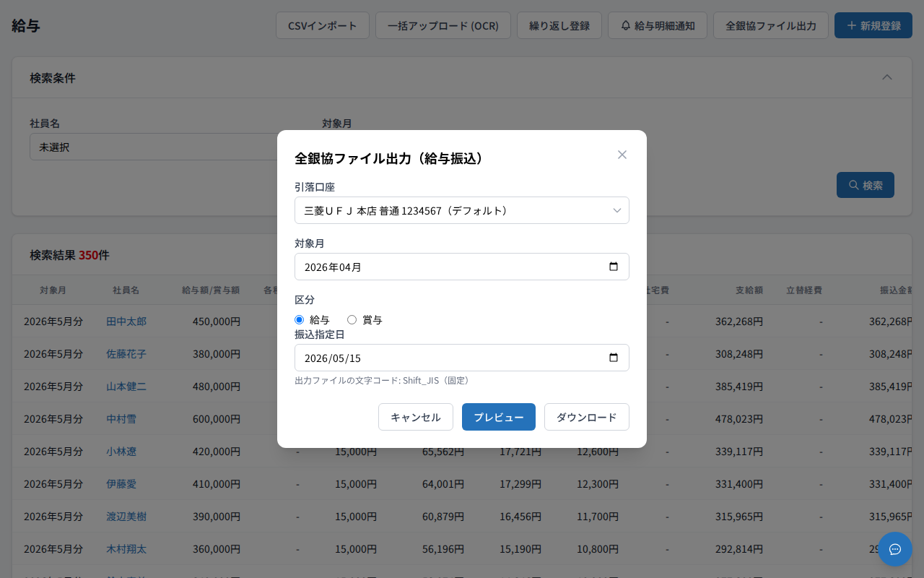Click the 繰り返し登録 button

(559, 25)
